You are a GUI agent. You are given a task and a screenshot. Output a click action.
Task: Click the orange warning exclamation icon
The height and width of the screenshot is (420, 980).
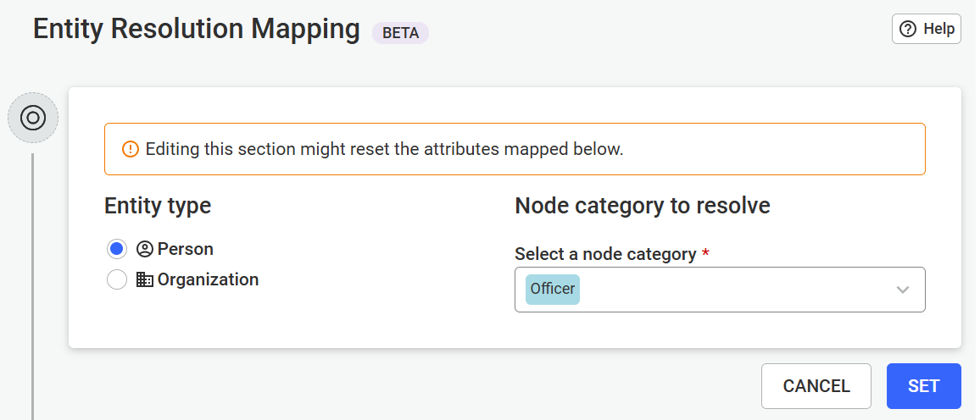pyautogui.click(x=130, y=149)
